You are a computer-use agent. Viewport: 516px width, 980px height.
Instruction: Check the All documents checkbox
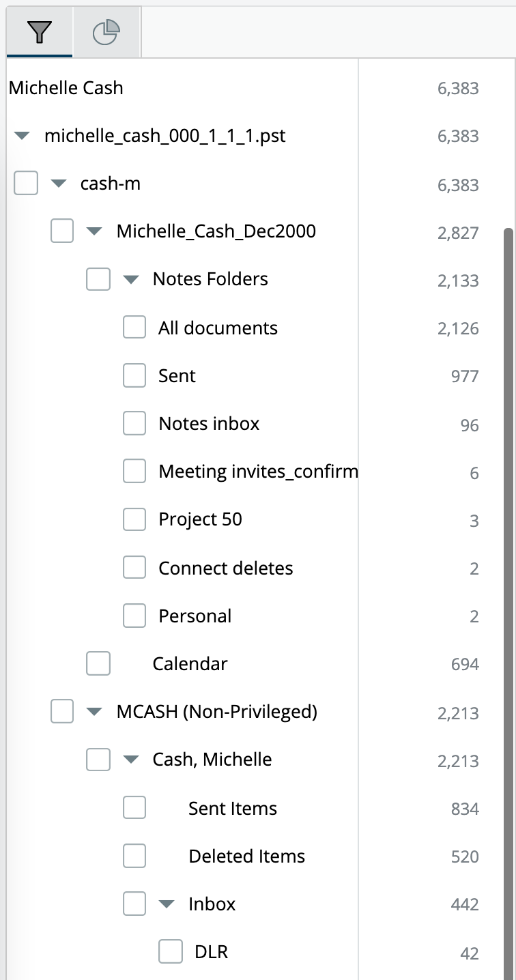(x=134, y=327)
